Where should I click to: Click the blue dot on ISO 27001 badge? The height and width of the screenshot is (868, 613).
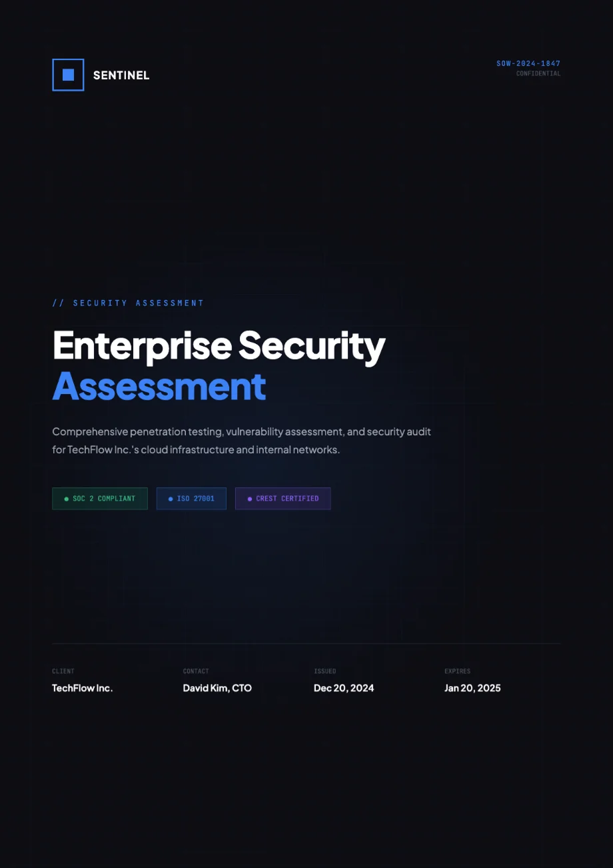170,498
